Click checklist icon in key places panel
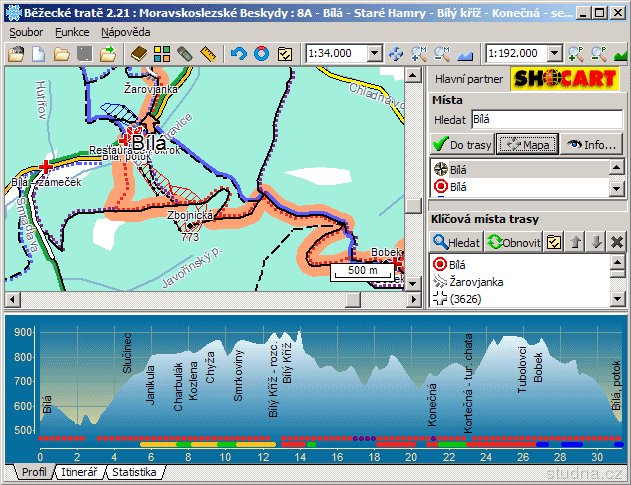Screen dimensions: 631x485 pos(553,242)
